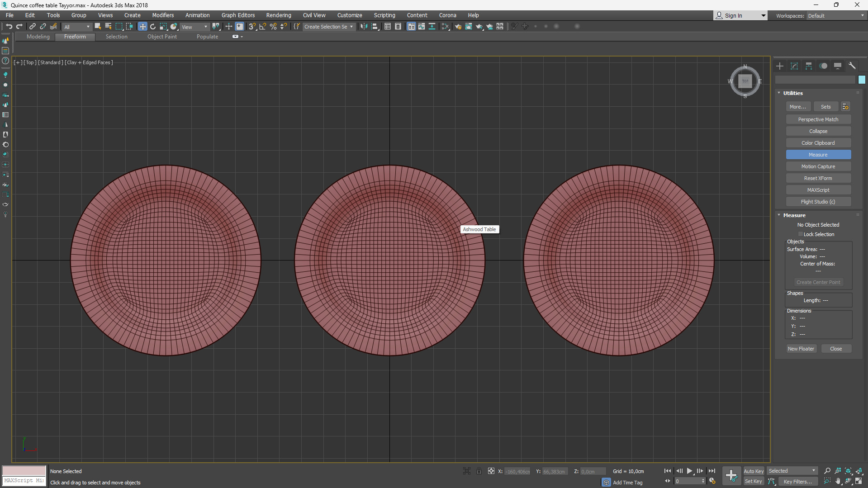Image resolution: width=868 pixels, height=488 pixels.
Task: Expand the Sign In dropdown
Action: pyautogui.click(x=764, y=16)
